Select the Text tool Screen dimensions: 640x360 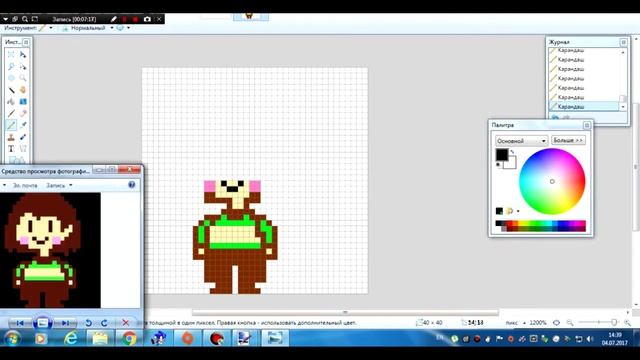tap(11, 149)
